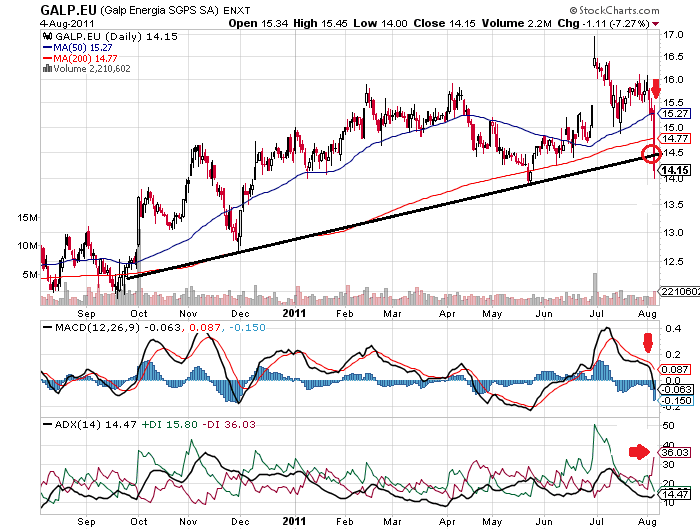Viewport: 700px width, 530px height.
Task: Click the blue -0.150 value in MACD header
Action: point(247,328)
